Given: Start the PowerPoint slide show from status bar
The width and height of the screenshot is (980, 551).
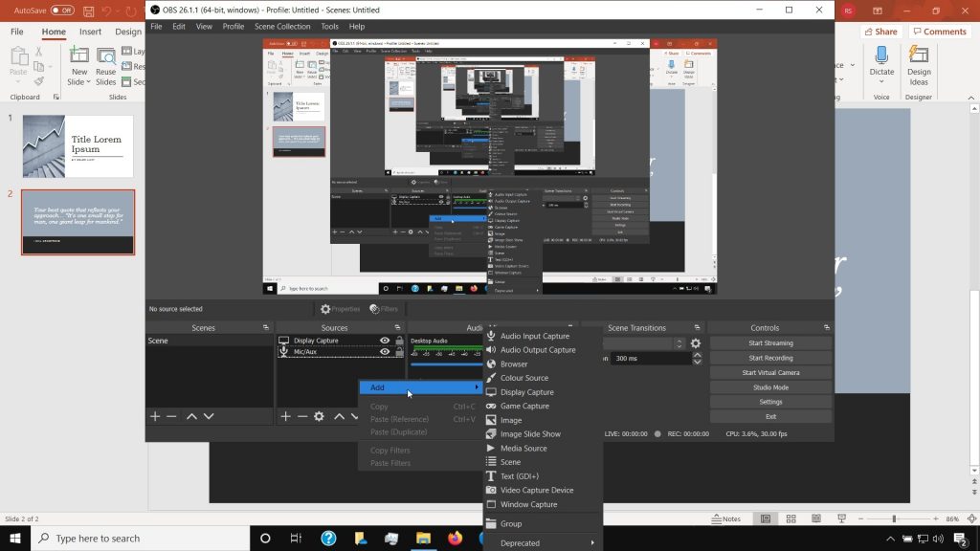Looking at the screenshot, I should (842, 518).
